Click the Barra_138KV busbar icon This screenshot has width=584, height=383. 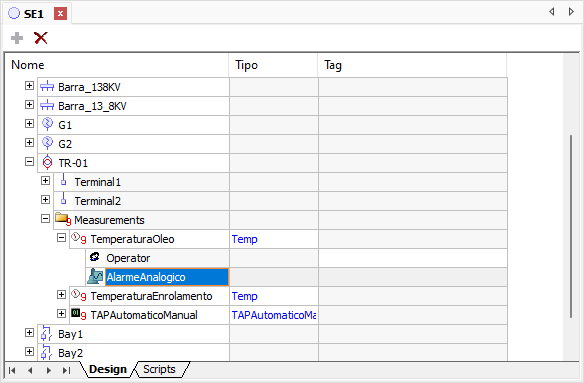pyautogui.click(x=47, y=86)
